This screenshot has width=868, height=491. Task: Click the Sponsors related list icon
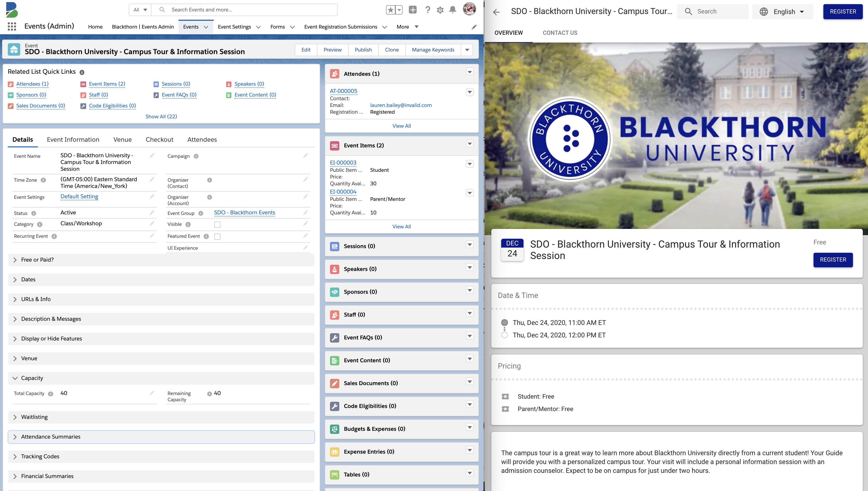tap(334, 292)
